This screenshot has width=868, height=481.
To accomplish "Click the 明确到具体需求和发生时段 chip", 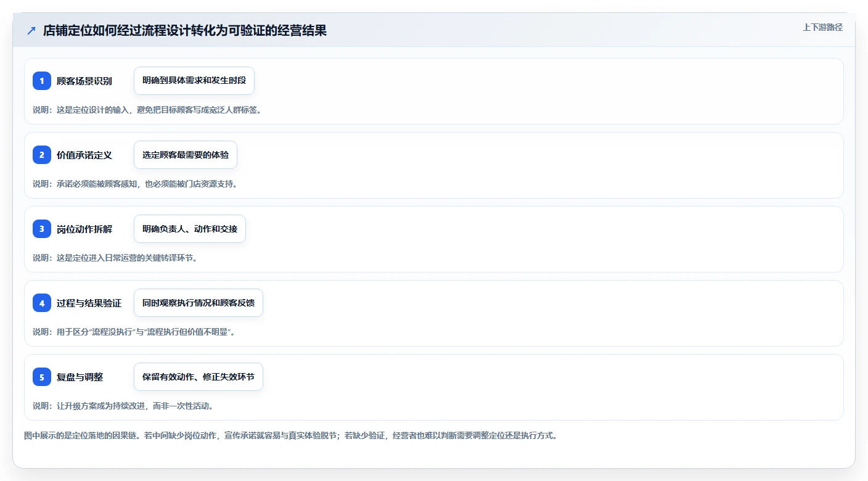I will tap(194, 81).
